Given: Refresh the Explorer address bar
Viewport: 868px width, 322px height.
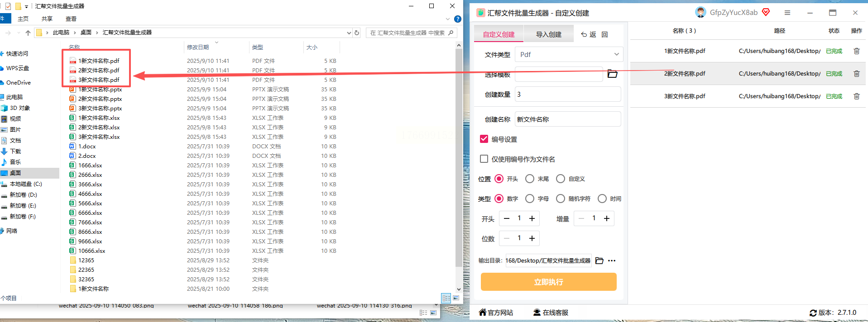Looking at the screenshot, I should (357, 33).
